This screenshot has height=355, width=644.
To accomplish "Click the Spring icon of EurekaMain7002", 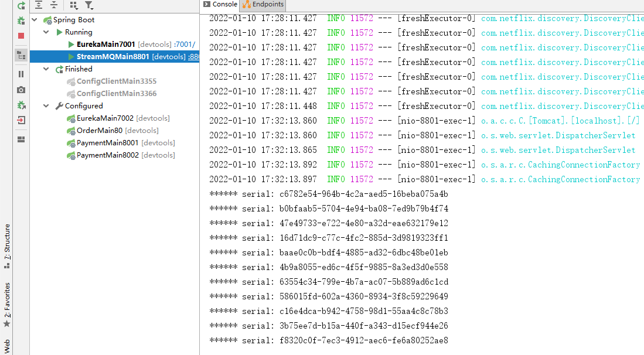I will (71, 118).
